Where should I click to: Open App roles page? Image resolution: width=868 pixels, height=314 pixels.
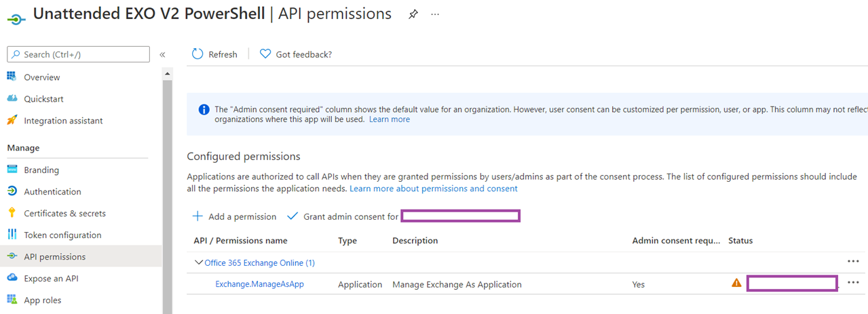click(x=42, y=300)
